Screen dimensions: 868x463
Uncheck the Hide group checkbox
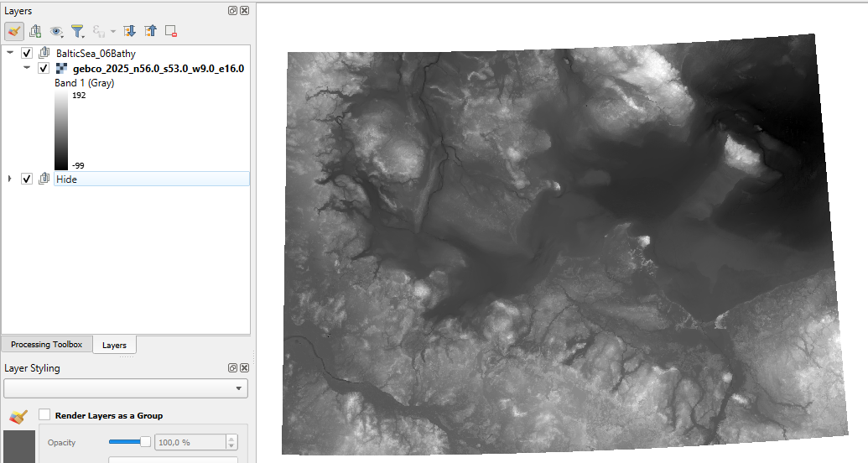[27, 179]
